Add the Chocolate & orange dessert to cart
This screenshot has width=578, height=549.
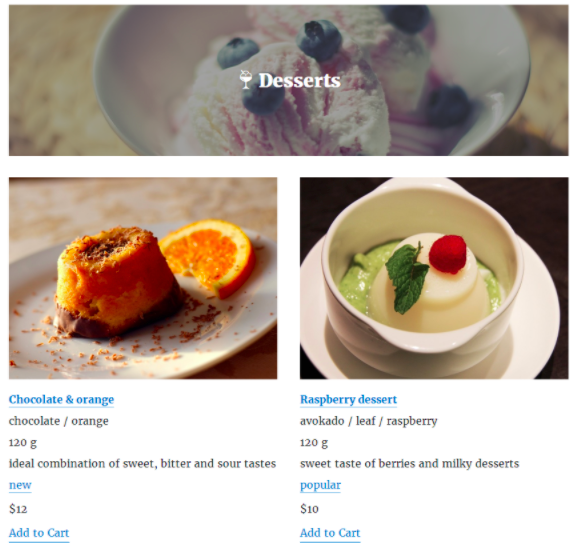click(x=39, y=533)
